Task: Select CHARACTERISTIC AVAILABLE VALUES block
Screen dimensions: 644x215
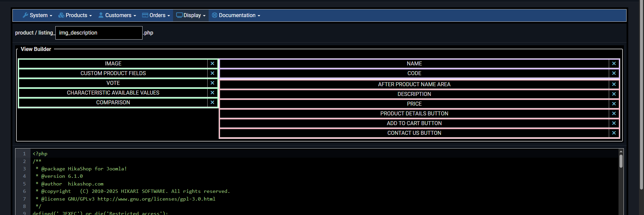Action: click(x=113, y=93)
